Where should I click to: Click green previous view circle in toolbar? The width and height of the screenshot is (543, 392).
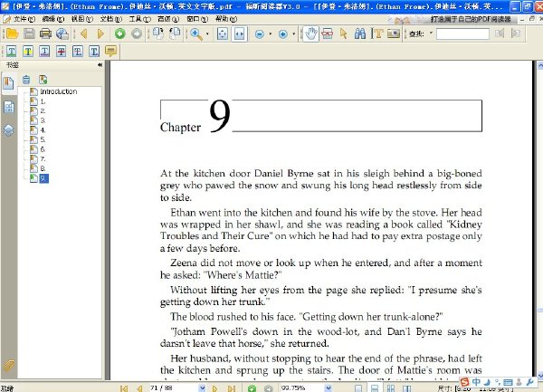click(120, 33)
